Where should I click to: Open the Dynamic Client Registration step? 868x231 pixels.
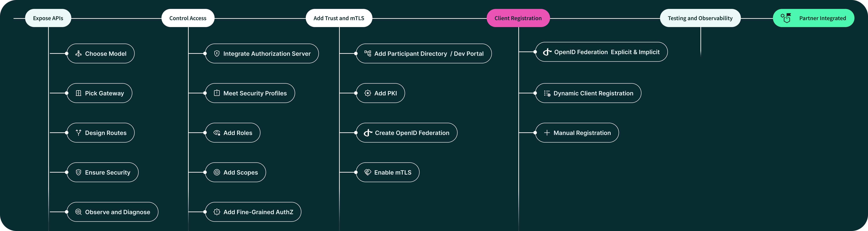click(x=593, y=93)
